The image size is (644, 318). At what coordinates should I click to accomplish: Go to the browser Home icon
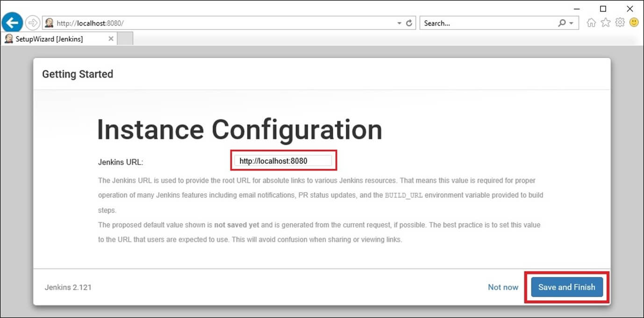(591, 22)
